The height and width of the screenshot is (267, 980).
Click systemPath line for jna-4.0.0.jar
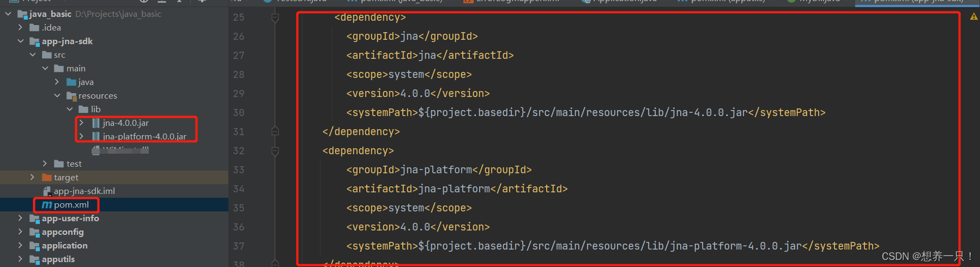[x=586, y=113]
